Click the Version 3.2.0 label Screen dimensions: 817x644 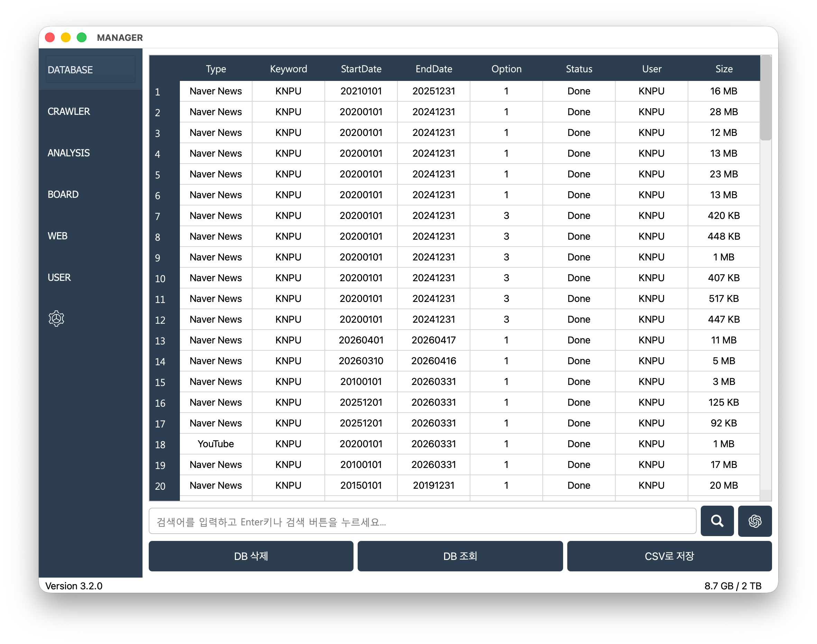click(74, 586)
